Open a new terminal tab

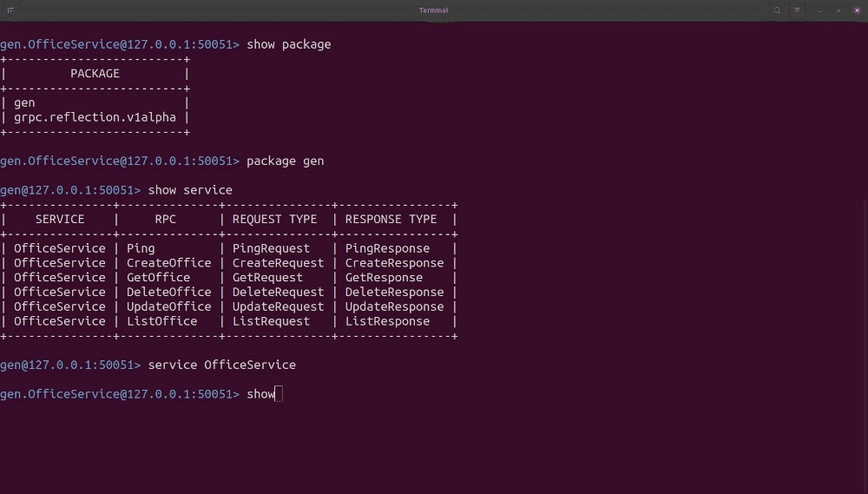coord(10,10)
